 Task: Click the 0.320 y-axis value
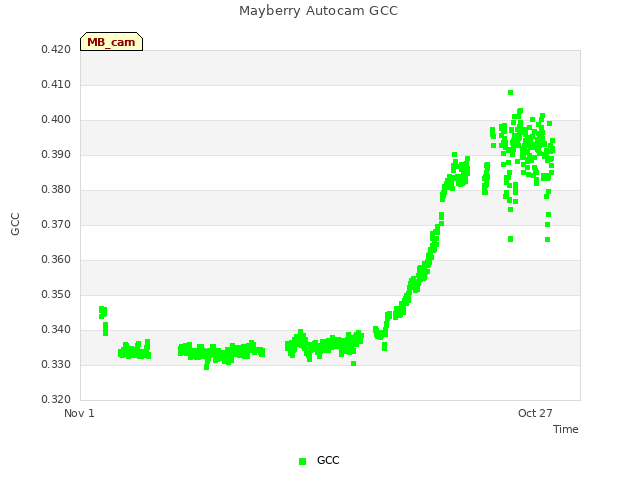coord(56,400)
